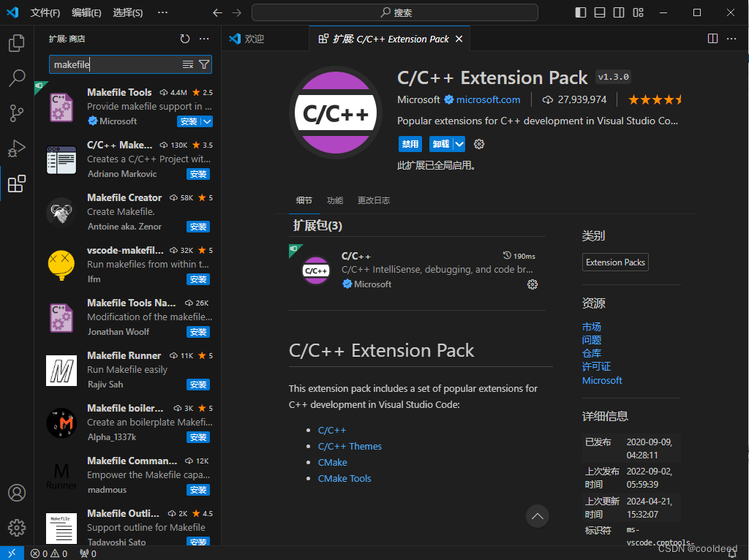Select the 细节 details tab
Screen dimensions: 749x560
tap(304, 200)
